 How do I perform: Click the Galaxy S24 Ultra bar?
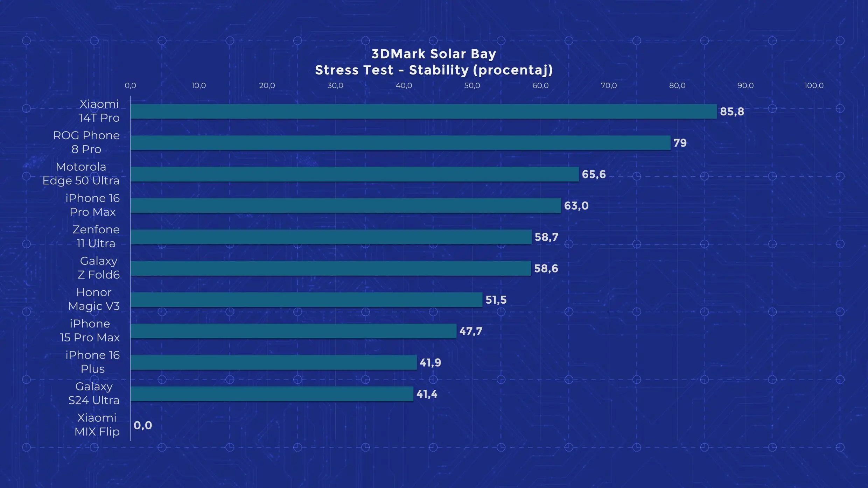coord(272,394)
